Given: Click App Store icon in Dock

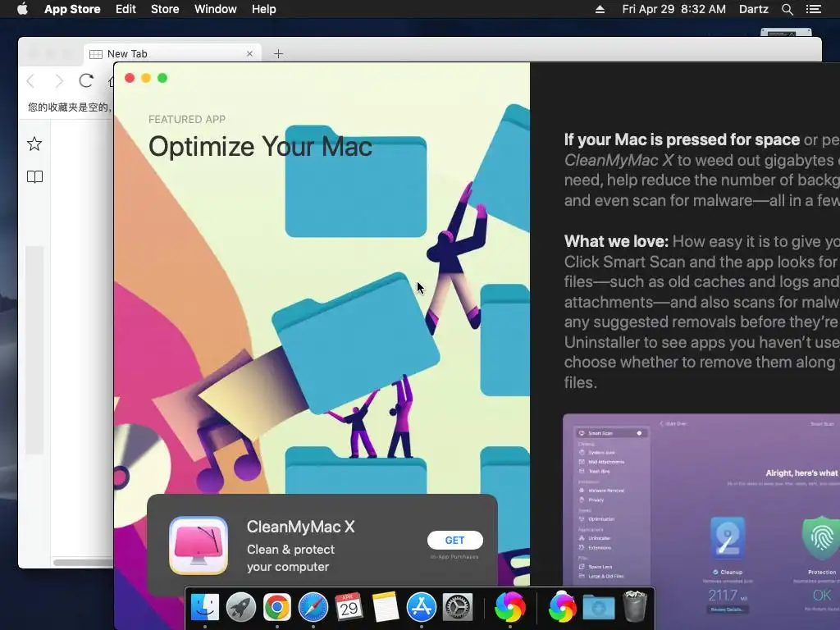Looking at the screenshot, I should (x=422, y=607).
